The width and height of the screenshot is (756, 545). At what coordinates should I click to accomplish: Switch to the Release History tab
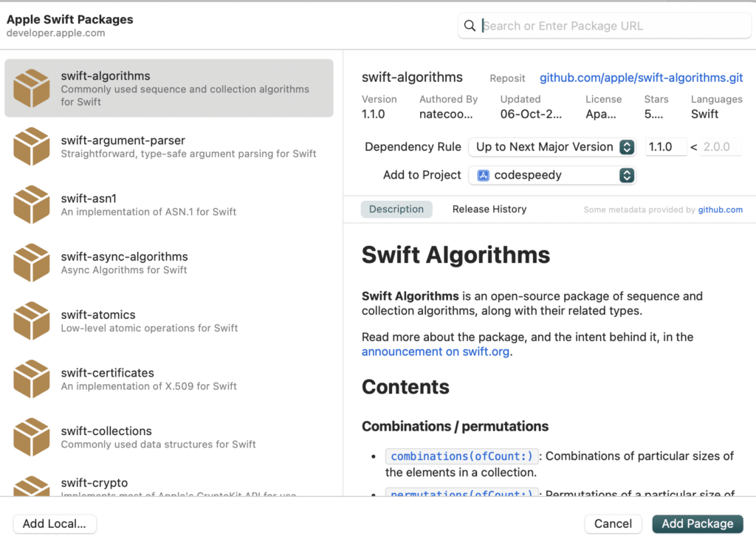click(x=489, y=209)
